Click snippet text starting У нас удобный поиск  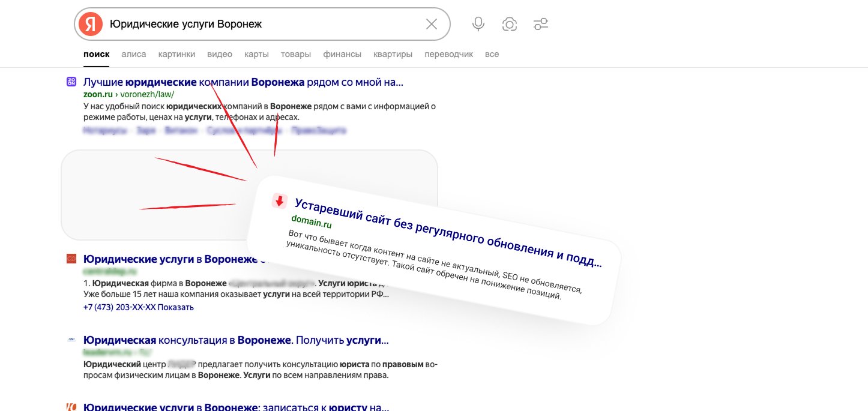tap(259, 112)
